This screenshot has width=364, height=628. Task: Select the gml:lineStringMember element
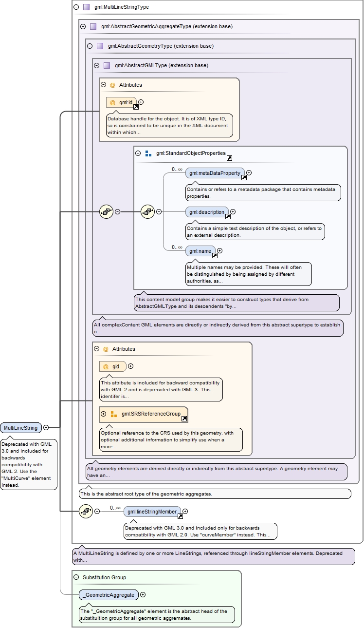click(152, 512)
